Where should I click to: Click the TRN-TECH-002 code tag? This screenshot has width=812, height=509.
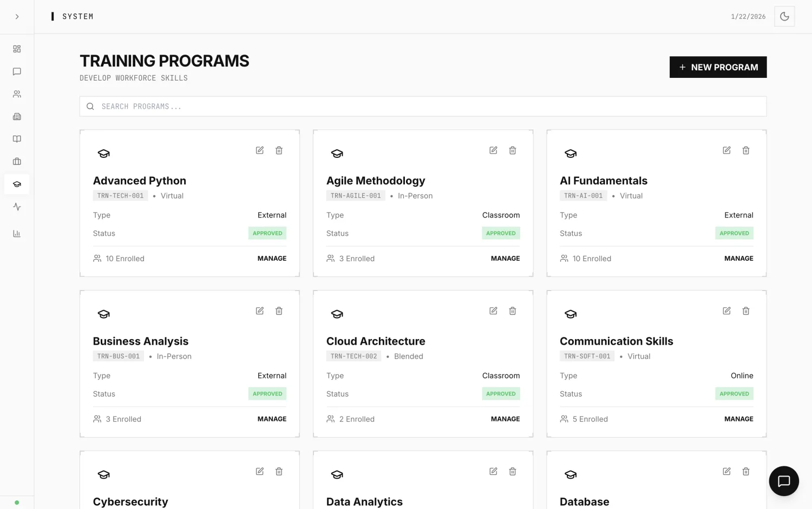(354, 356)
